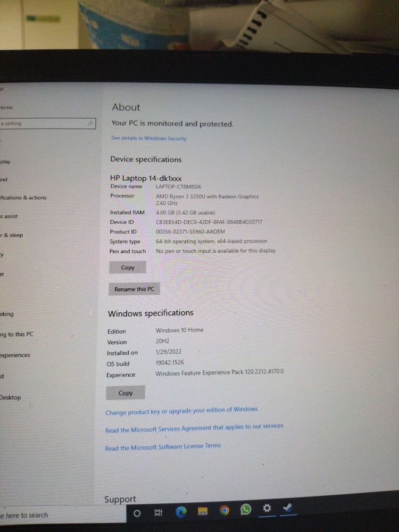Select installed RAM value 4.00 GB
Screen dimensions: 399x532
coord(185,212)
